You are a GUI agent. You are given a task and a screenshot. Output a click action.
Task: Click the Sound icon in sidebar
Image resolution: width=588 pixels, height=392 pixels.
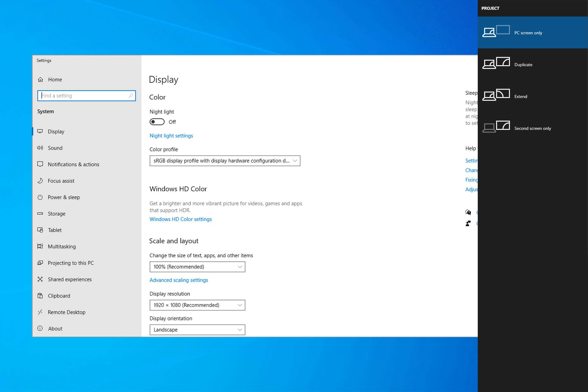tap(40, 147)
